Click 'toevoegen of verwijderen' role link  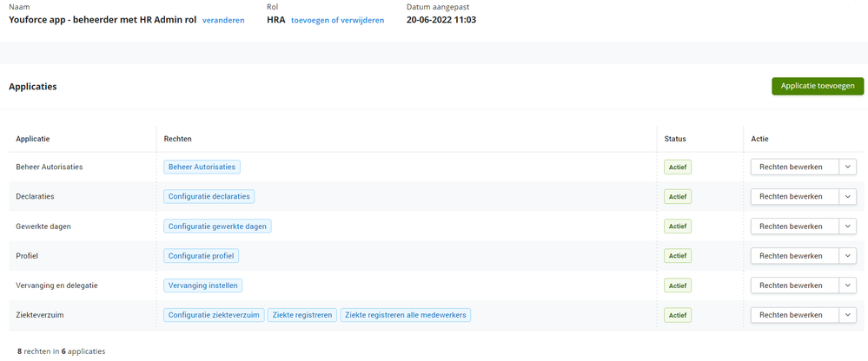click(x=338, y=20)
